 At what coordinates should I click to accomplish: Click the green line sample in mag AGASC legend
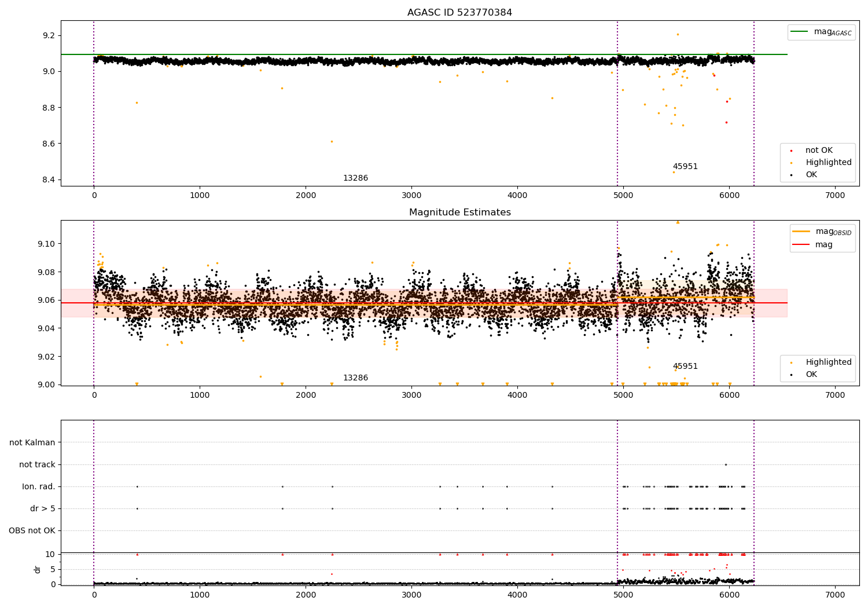[x=800, y=32]
